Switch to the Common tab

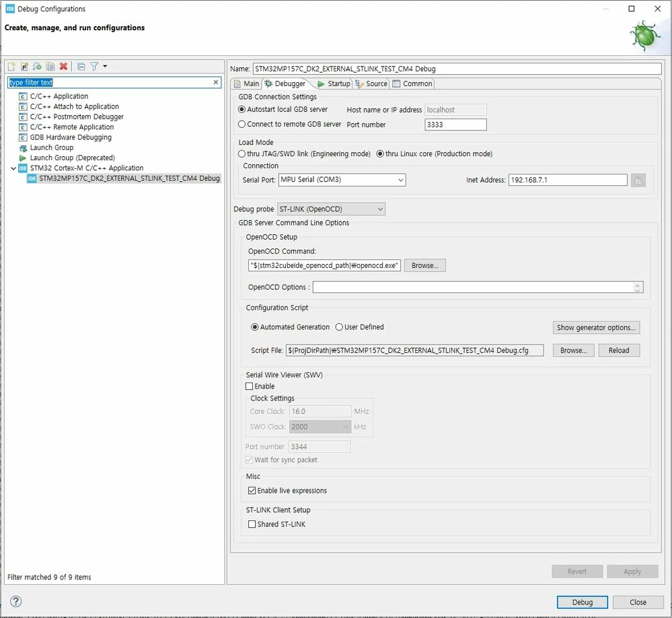(412, 84)
